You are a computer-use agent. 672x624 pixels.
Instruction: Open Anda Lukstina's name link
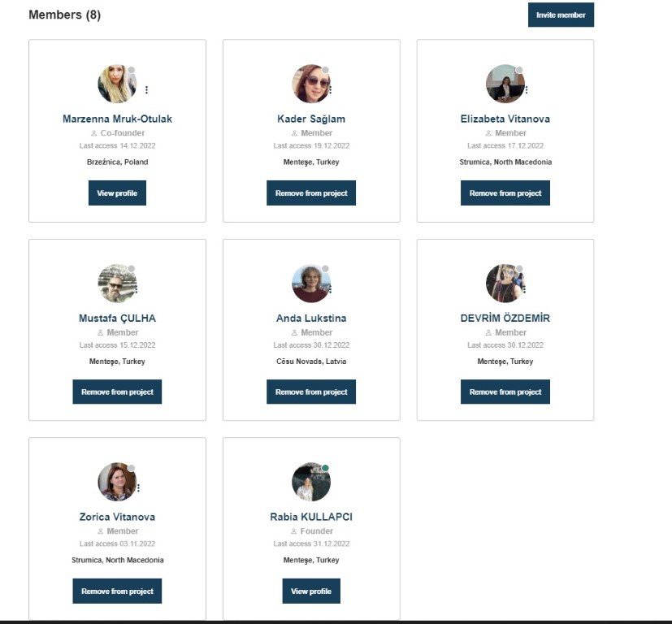click(311, 318)
